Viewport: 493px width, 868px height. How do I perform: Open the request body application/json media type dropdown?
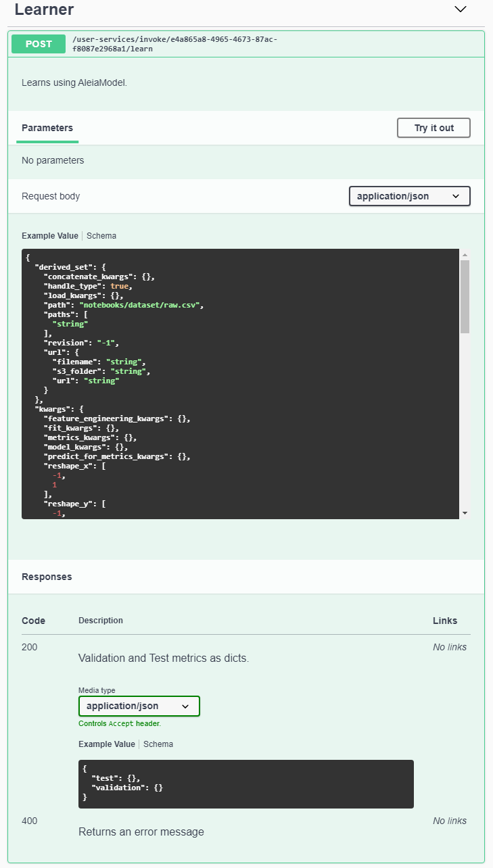tap(409, 196)
